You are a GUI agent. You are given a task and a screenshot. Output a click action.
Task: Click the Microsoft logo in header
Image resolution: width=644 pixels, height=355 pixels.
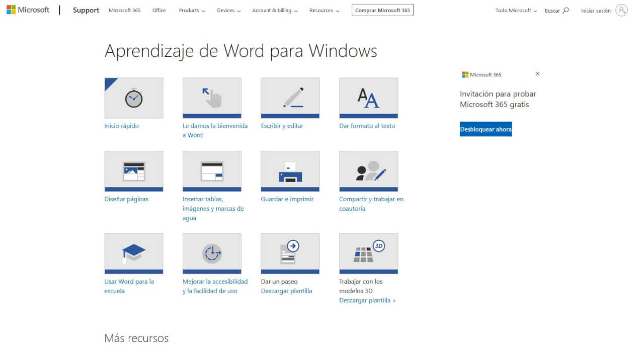[28, 10]
